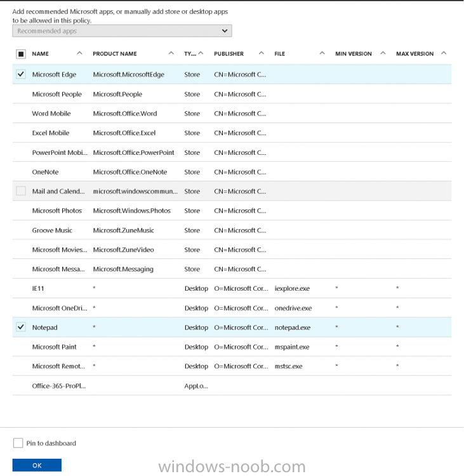This screenshot has width=464, height=476.
Task: Sort by the NAME column arrow
Action: click(79, 53)
